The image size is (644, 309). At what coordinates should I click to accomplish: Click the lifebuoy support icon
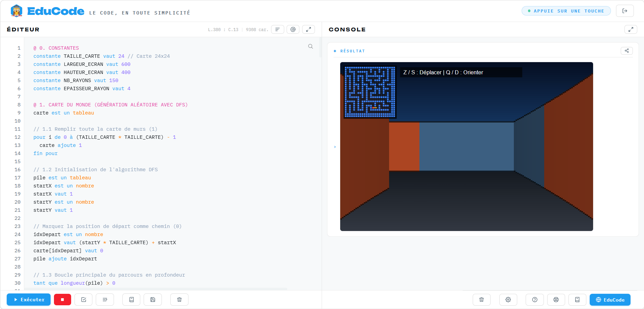(x=556, y=300)
